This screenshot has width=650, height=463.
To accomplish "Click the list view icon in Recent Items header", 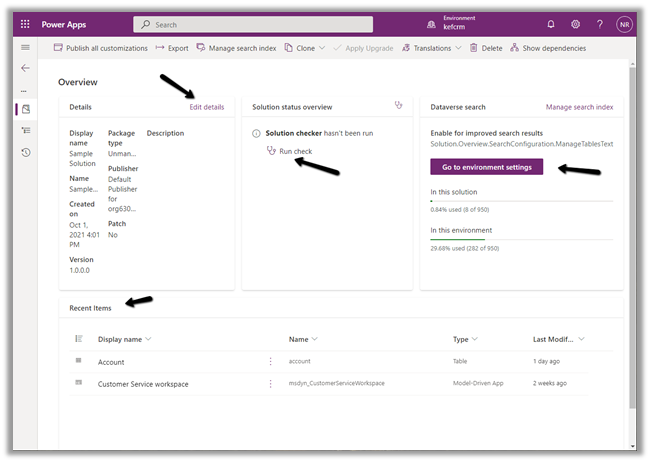I will (79, 339).
